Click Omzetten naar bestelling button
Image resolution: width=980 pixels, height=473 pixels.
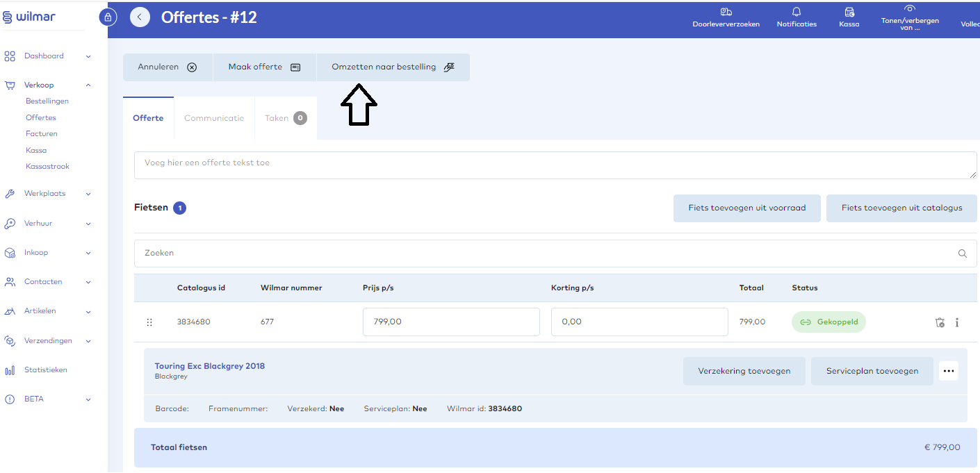pyautogui.click(x=393, y=67)
